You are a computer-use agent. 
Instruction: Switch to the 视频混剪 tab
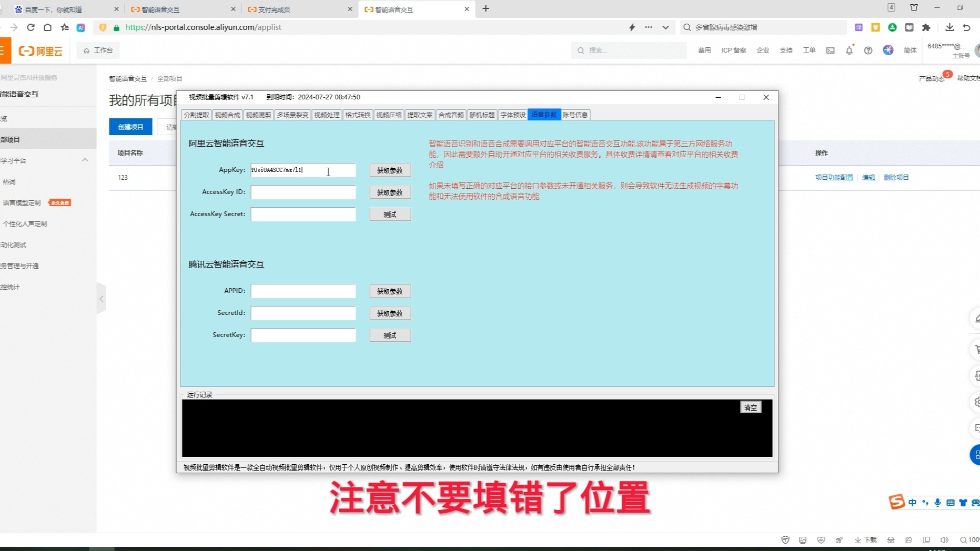[258, 115]
